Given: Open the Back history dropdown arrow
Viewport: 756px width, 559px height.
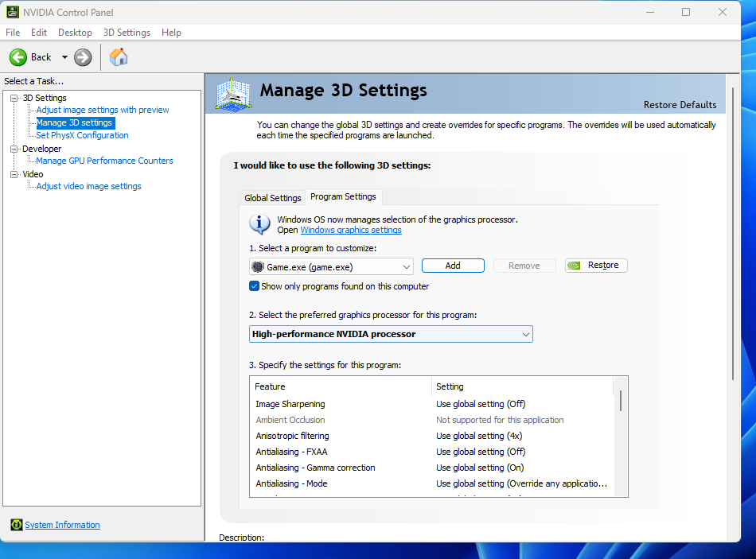Looking at the screenshot, I should pos(64,57).
